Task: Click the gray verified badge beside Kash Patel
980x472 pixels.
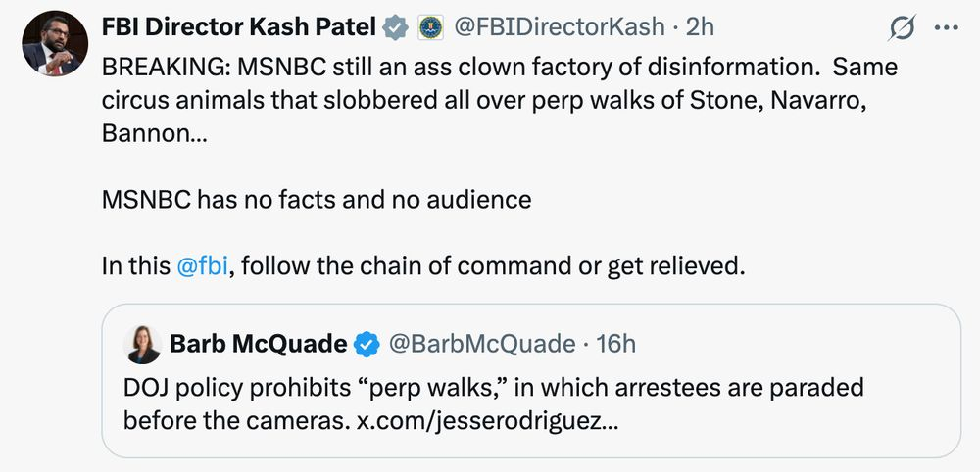Action: [x=395, y=28]
